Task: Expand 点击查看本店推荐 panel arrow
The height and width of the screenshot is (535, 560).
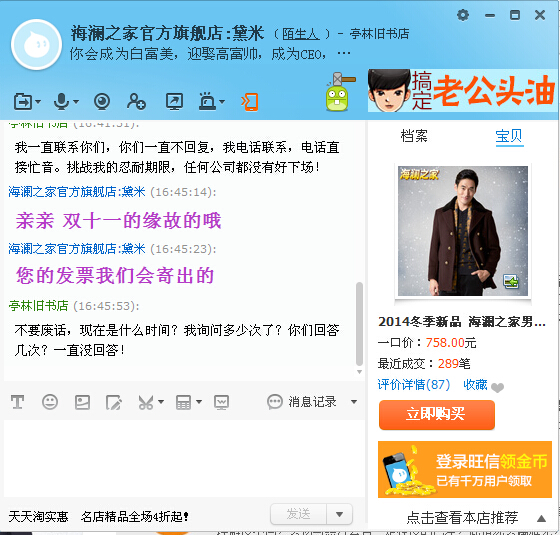Action: click(541, 518)
